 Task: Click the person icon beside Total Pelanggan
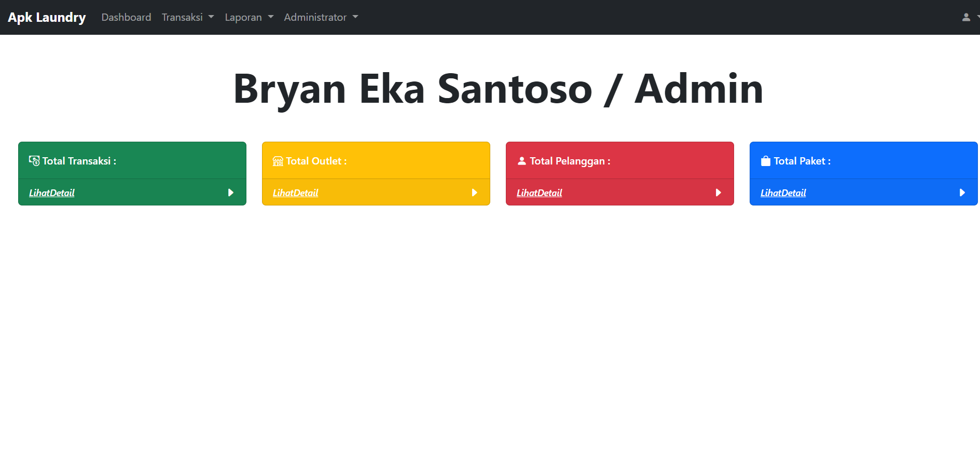click(522, 161)
